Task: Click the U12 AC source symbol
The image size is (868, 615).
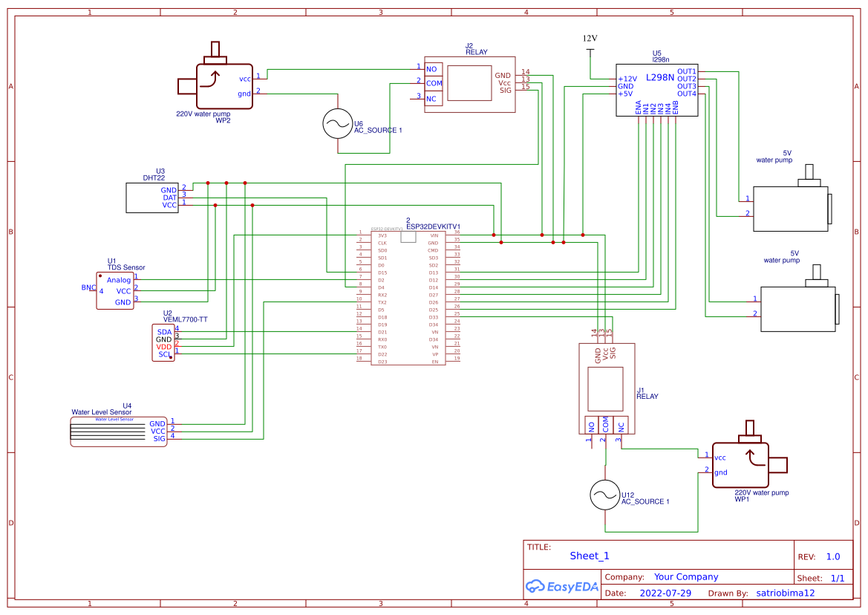Action: coord(604,495)
